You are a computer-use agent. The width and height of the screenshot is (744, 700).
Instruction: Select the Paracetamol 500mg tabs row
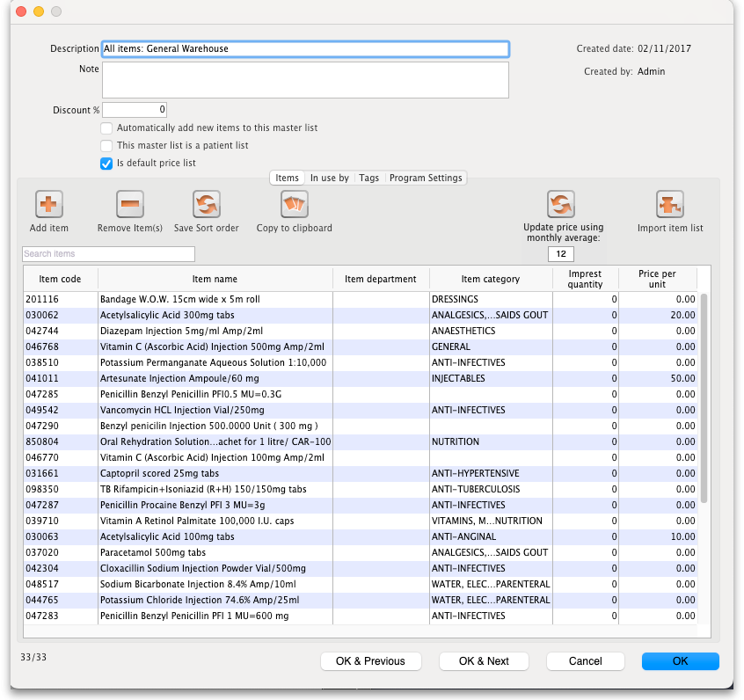pyautogui.click(x=215, y=553)
